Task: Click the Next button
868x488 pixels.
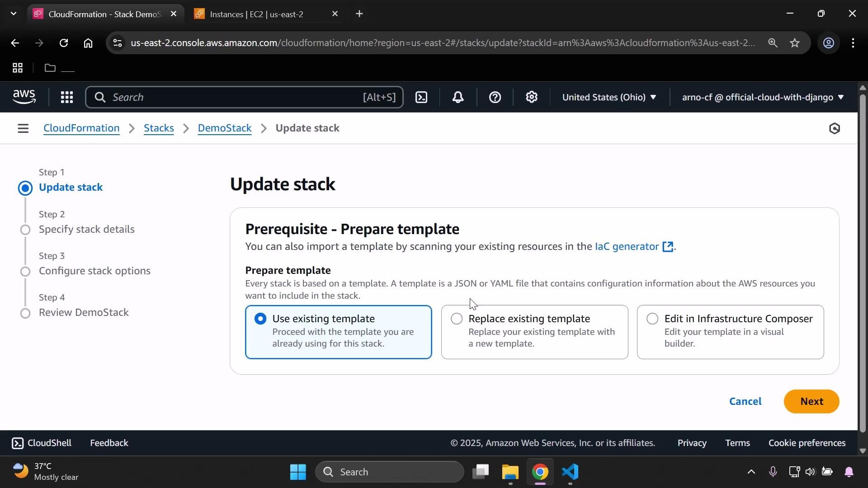Action: 811,402
